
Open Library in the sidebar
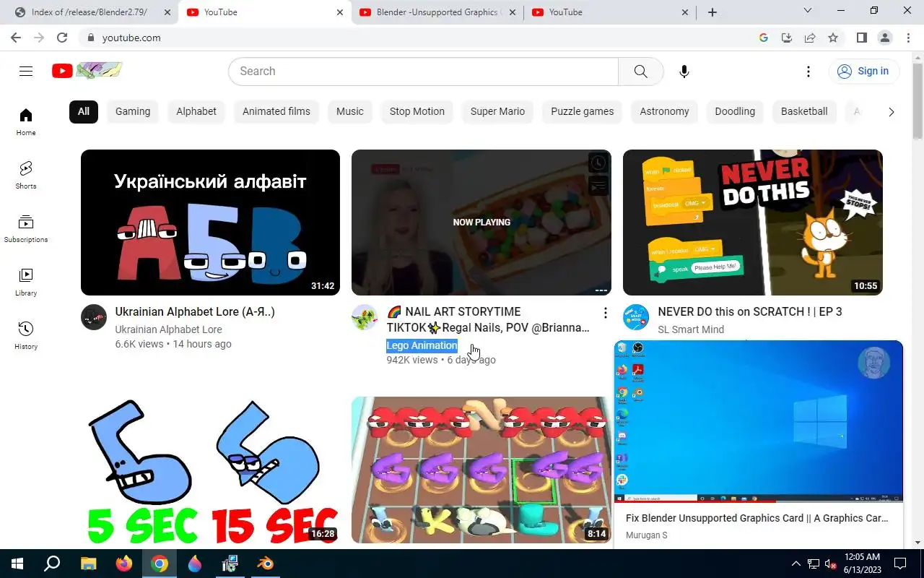pos(26,282)
